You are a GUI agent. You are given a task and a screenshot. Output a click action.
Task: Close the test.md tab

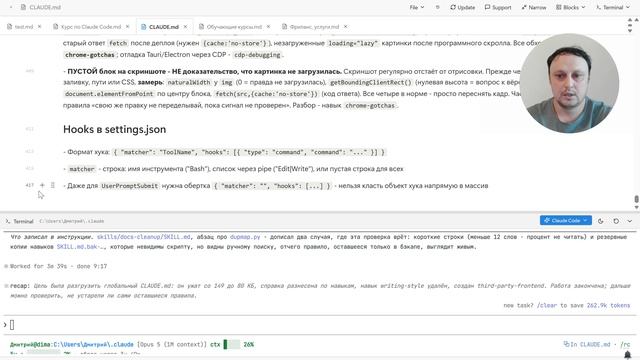tap(40, 27)
